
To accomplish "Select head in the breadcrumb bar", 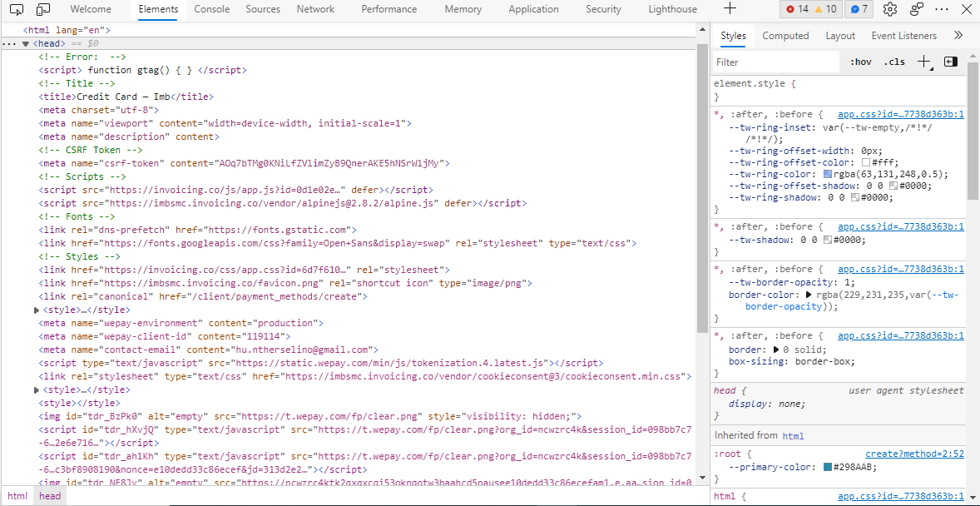I will [50, 496].
